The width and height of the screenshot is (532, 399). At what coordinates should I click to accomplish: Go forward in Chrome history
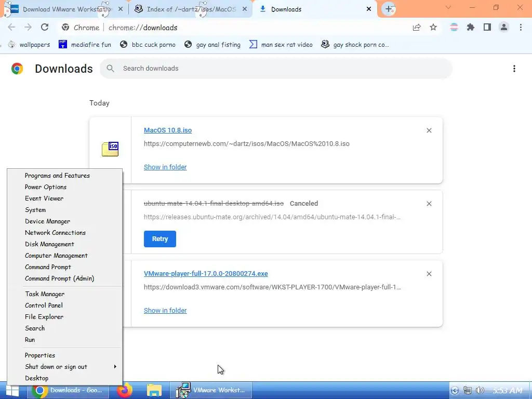pyautogui.click(x=28, y=28)
